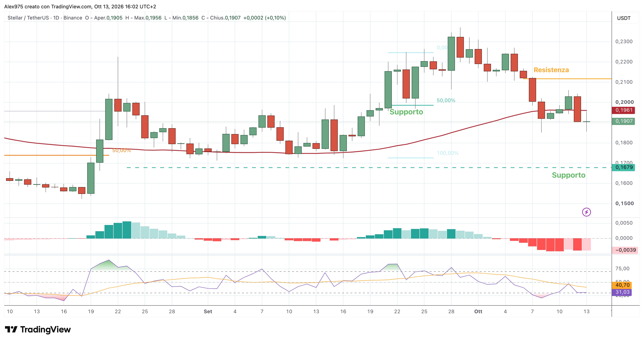Click the purple lightning bolt icon
Image resolution: width=644 pixels, height=342 pixels.
(586, 212)
